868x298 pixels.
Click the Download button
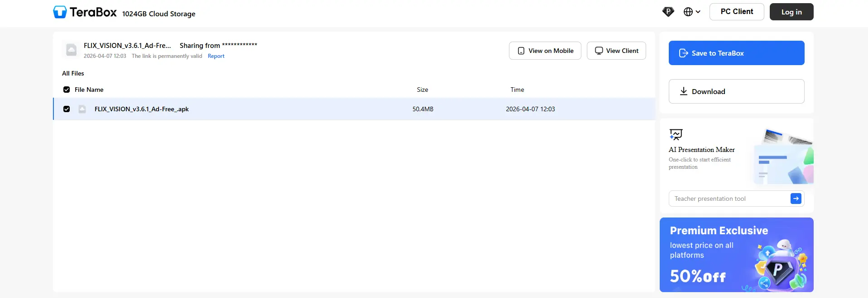(737, 91)
